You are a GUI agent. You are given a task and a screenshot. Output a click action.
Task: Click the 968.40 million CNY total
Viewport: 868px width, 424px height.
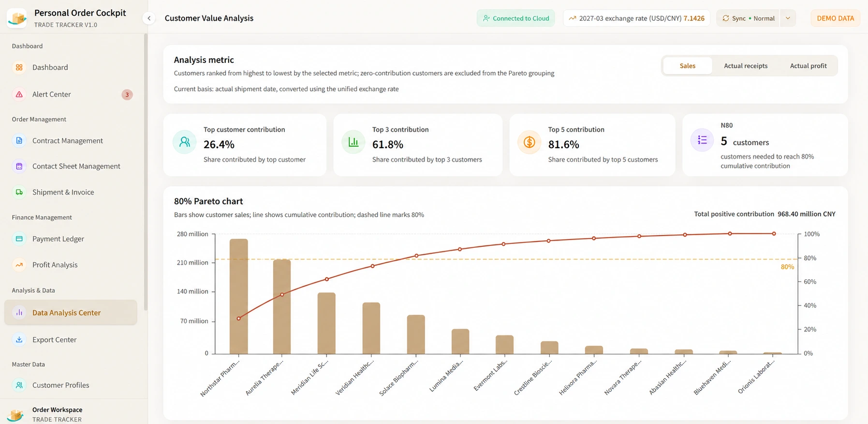coord(807,214)
